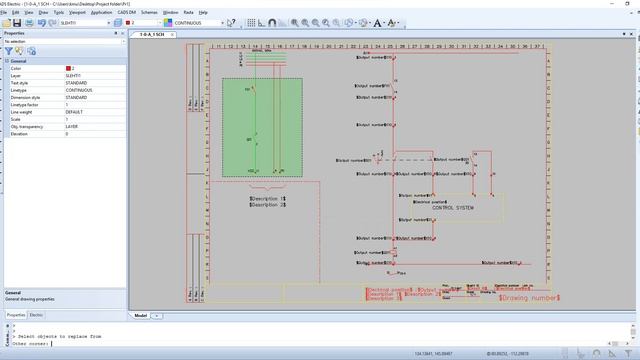Toggle ortho mode in toolbar

point(262,23)
